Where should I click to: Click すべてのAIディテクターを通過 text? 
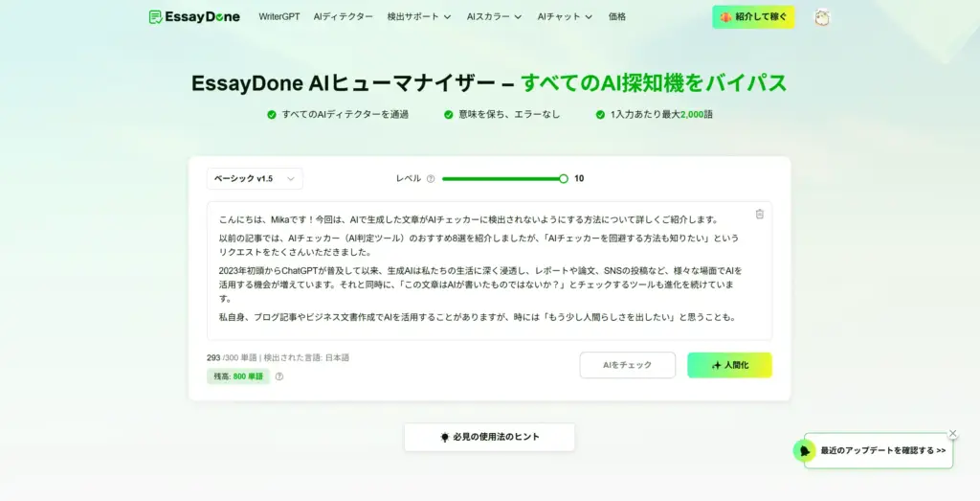345,114
